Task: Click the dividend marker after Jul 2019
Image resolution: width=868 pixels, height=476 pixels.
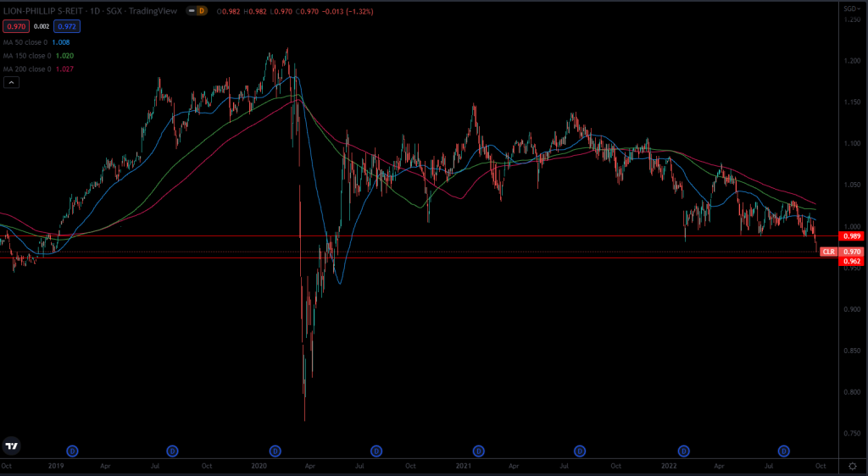Action: [x=173, y=451]
